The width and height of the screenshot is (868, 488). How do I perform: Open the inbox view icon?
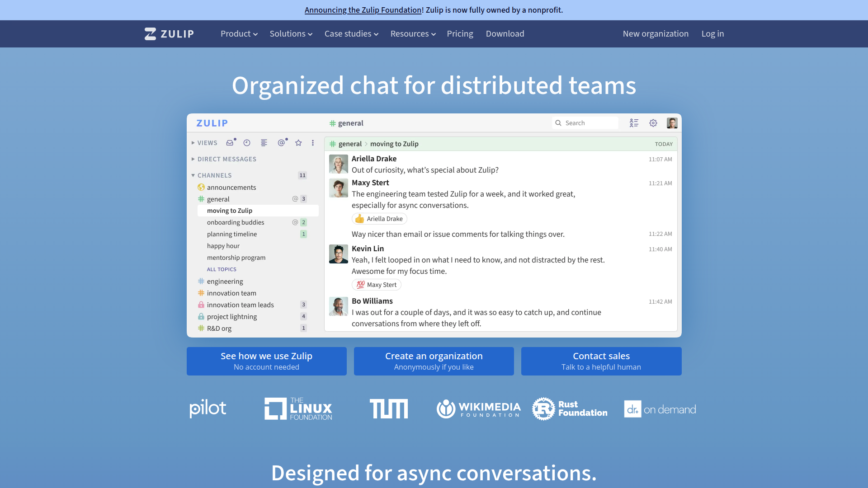[x=230, y=143]
